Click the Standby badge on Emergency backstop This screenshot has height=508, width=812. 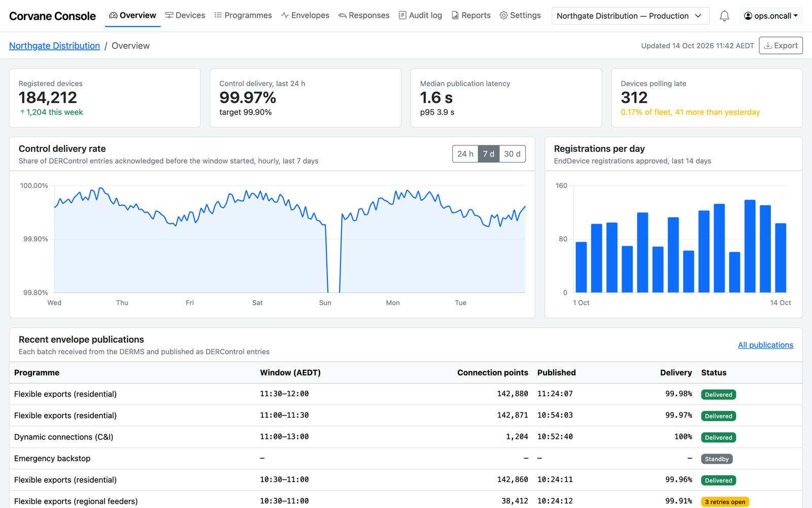point(717,459)
